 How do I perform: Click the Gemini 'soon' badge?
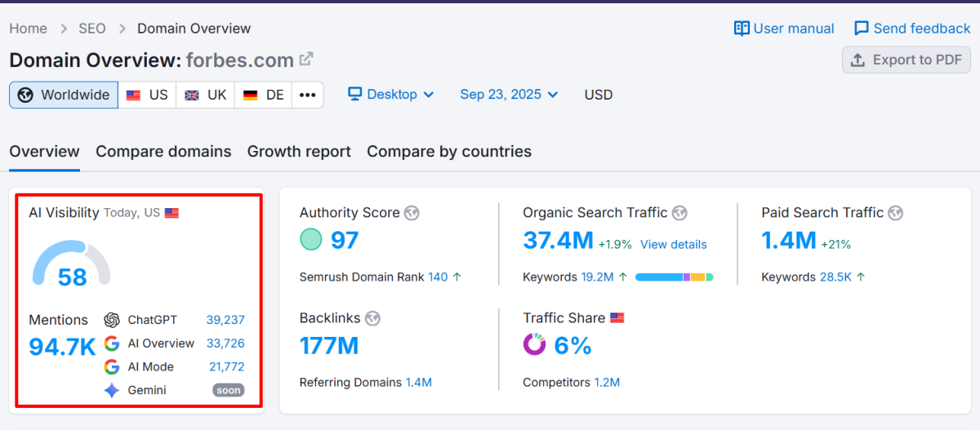tap(229, 391)
